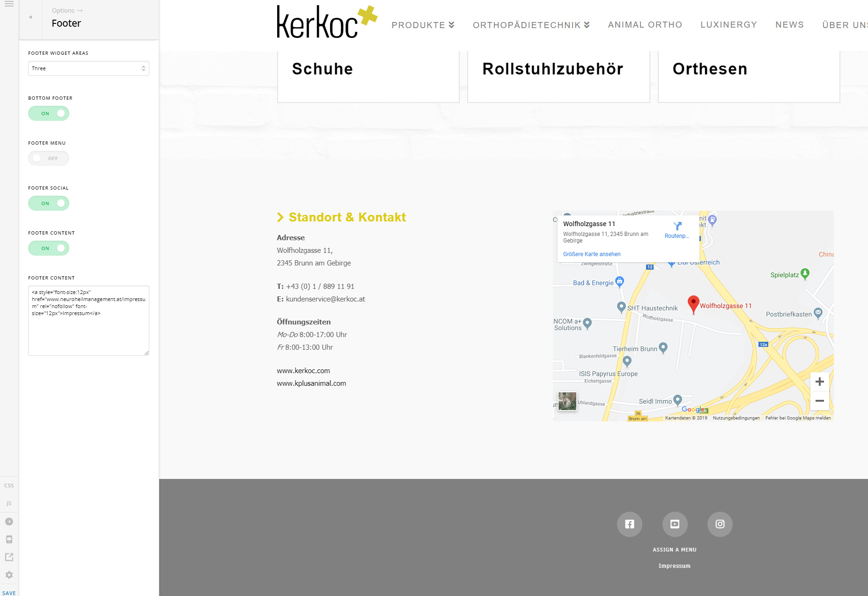Open the hamburger menu in the sidebar

9,4
